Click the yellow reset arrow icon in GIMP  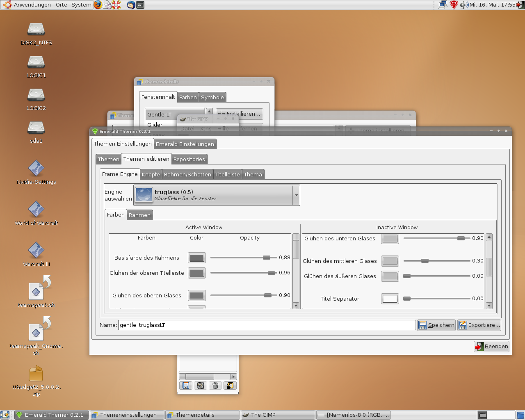230,386
